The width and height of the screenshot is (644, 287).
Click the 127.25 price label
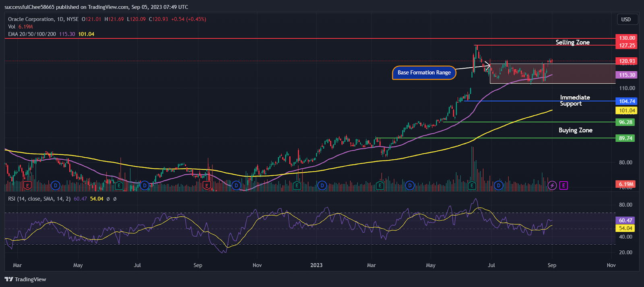627,45
